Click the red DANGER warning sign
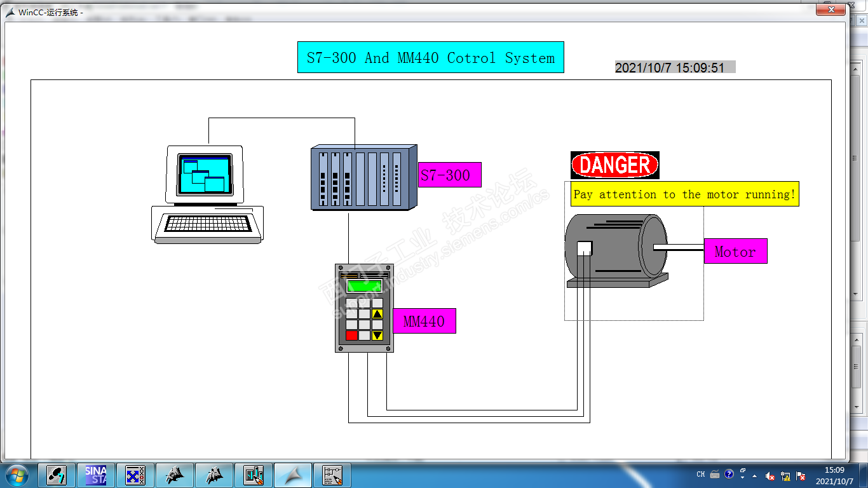The width and height of the screenshot is (868, 488). point(615,165)
